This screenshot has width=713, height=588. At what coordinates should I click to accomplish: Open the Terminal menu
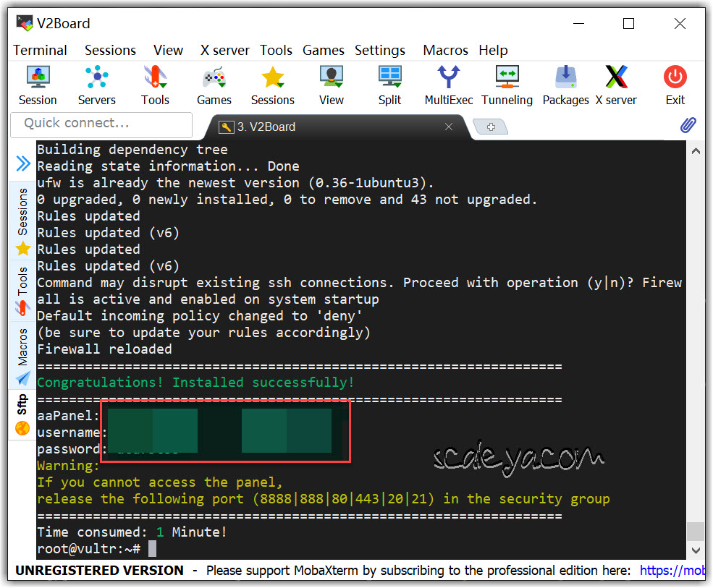pos(40,50)
